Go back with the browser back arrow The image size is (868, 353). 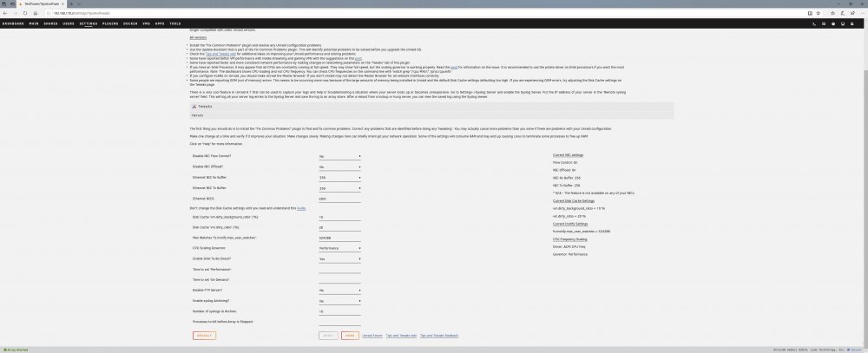tap(5, 13)
